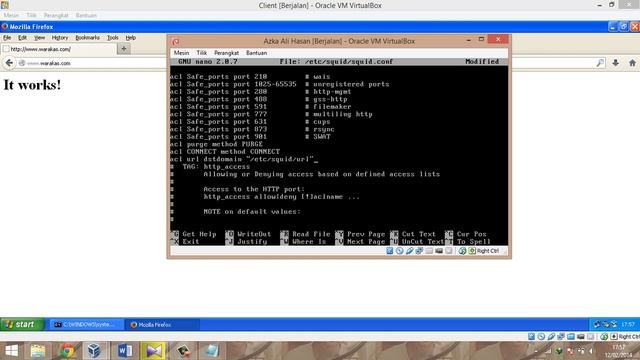Open Firefox History menu
The height and width of the screenshot is (360, 640).
point(60,38)
